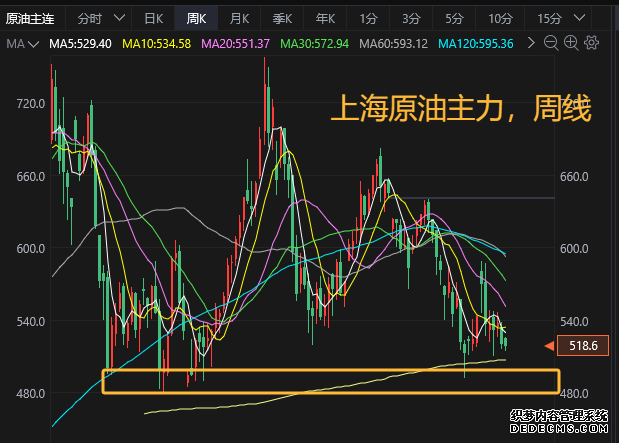This screenshot has height=443, width=619.
Task: Show more MA indicators with the right arrow
Action: 531,43
